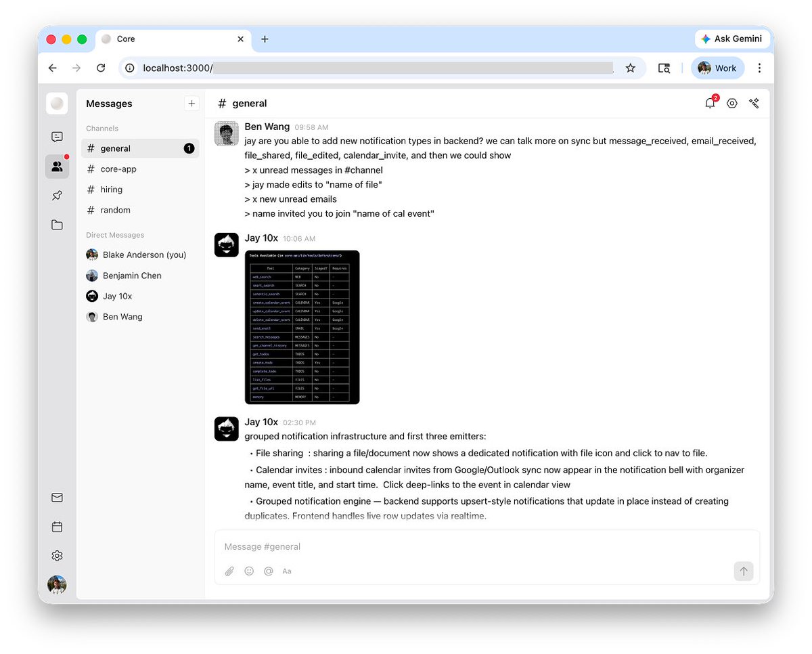Viewport: 812px width, 654px height.
Task: Click the user profile avatar at sidebar bottom
Action: 57,585
